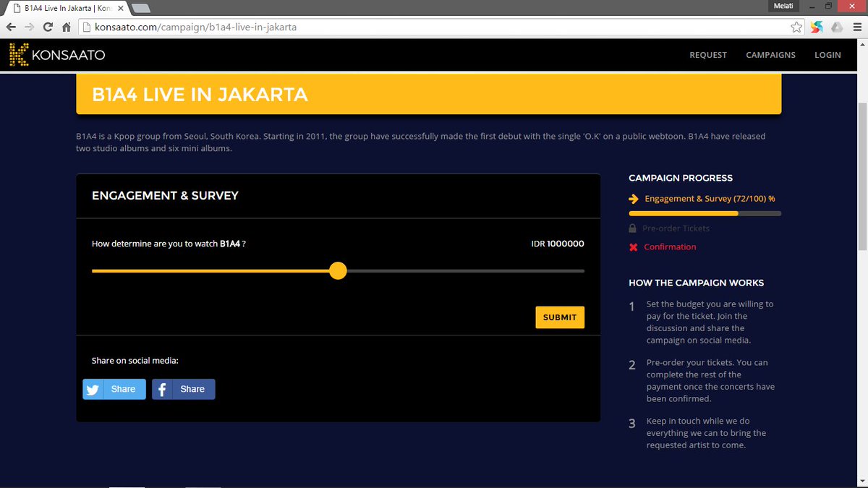Click step 2 'Pre-order your tickets' text
The width and height of the screenshot is (868, 488).
[x=710, y=380]
